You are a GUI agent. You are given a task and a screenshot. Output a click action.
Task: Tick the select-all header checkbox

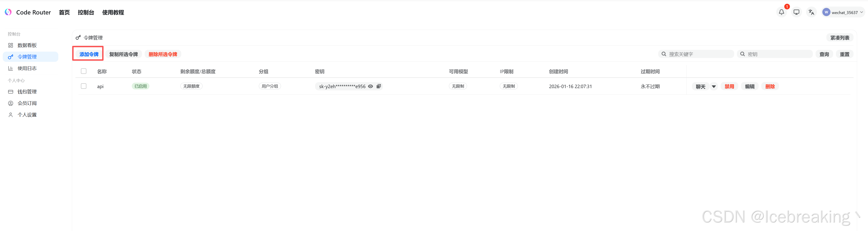(84, 71)
